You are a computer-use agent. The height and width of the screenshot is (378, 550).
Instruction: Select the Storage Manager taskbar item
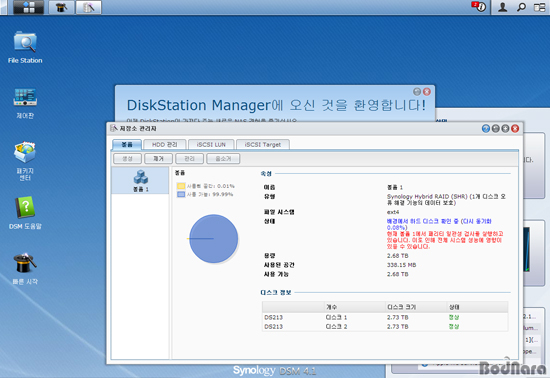tap(88, 7)
